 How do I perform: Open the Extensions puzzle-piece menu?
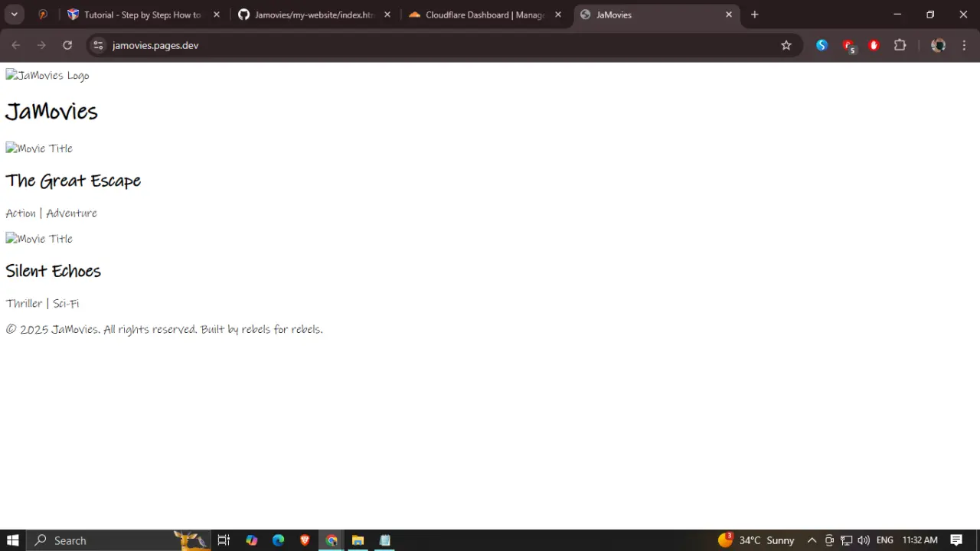pos(900,45)
